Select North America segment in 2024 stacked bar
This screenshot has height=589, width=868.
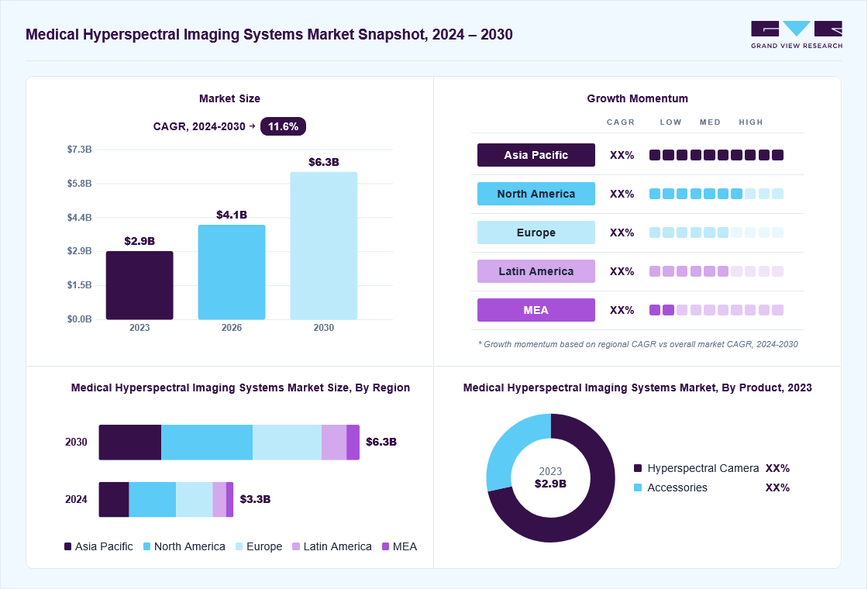click(x=153, y=499)
